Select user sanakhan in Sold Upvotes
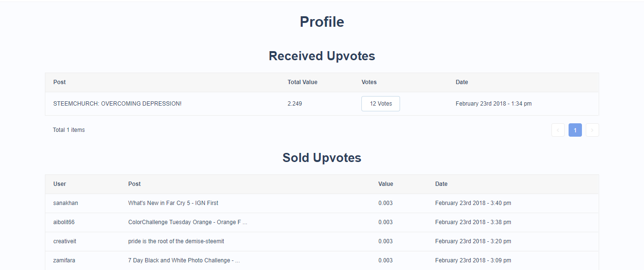The image size is (644, 270). (x=65, y=203)
